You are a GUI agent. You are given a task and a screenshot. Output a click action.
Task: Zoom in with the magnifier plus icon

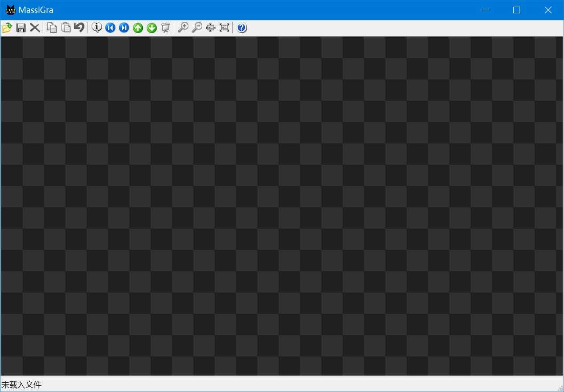(x=183, y=28)
